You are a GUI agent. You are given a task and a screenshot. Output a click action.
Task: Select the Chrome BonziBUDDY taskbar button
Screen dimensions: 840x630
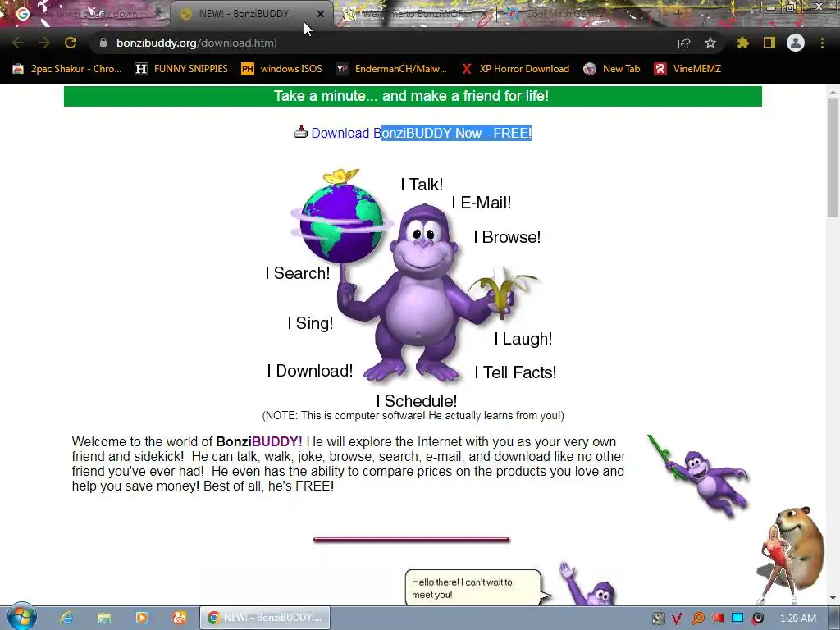point(265,618)
